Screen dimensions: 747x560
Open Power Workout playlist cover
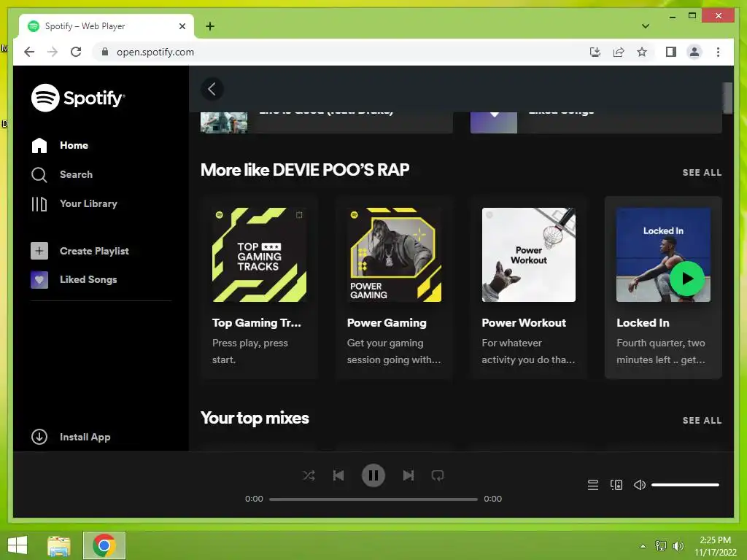(529, 254)
